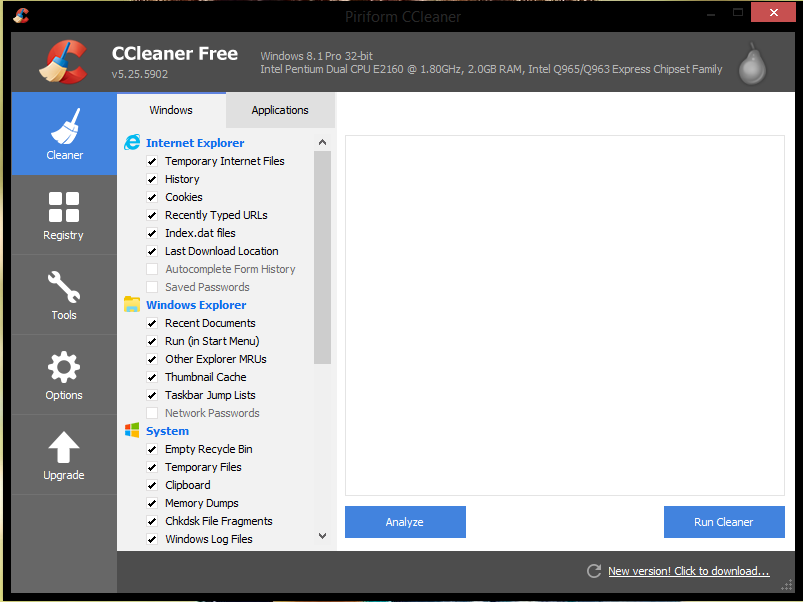Click the Analyze button
803x602 pixels.
[x=405, y=522]
